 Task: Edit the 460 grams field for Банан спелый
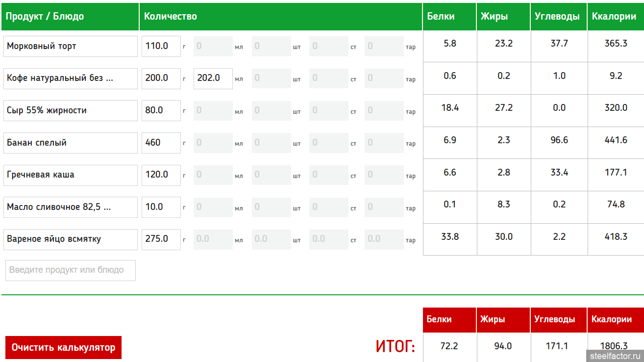161,143
